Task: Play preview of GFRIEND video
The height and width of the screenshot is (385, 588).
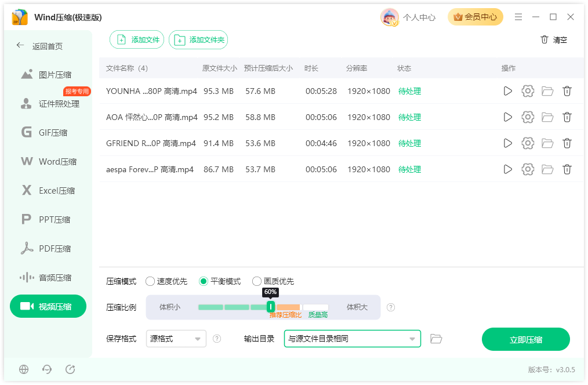Action: click(507, 143)
